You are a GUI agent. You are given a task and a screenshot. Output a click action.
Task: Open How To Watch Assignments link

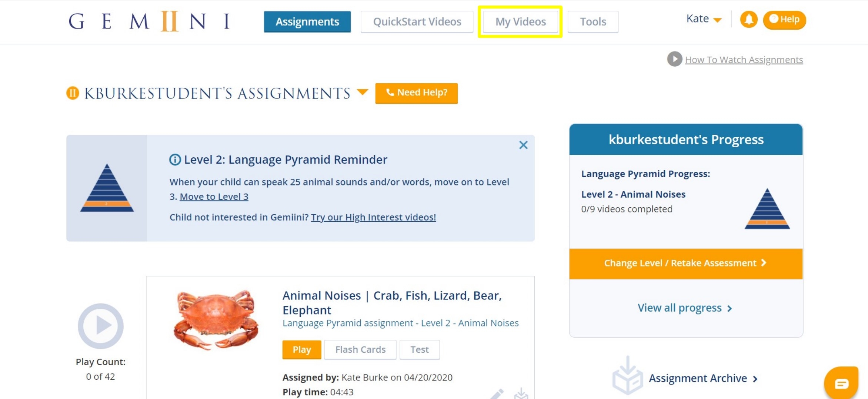(x=744, y=60)
